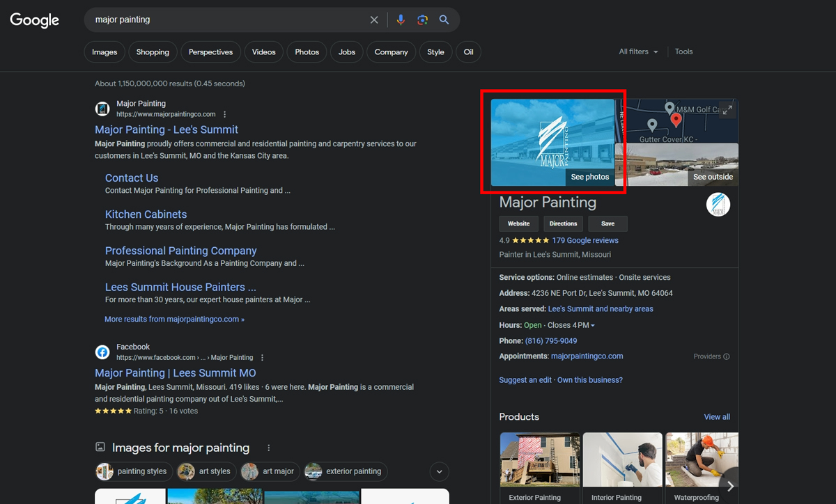The height and width of the screenshot is (504, 836).
Task: Select the art major image chip
Action: 270,471
